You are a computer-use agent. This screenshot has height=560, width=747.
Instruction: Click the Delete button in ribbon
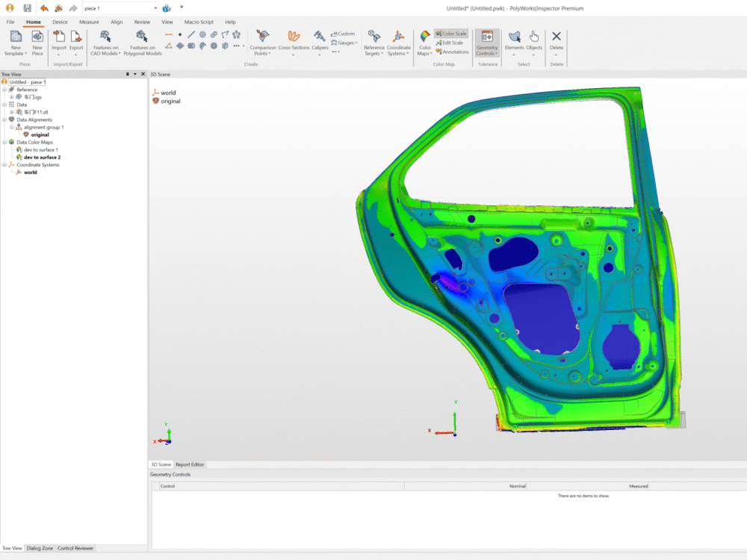coord(556,43)
